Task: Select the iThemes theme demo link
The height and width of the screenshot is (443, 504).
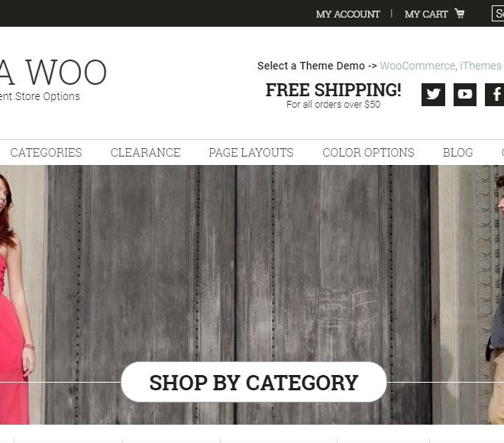Action: pos(480,66)
